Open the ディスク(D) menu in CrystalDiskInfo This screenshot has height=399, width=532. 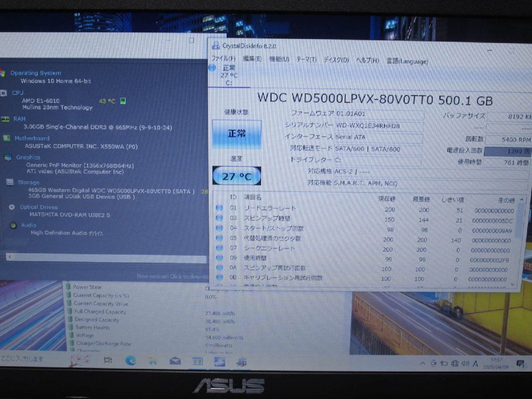(x=336, y=60)
